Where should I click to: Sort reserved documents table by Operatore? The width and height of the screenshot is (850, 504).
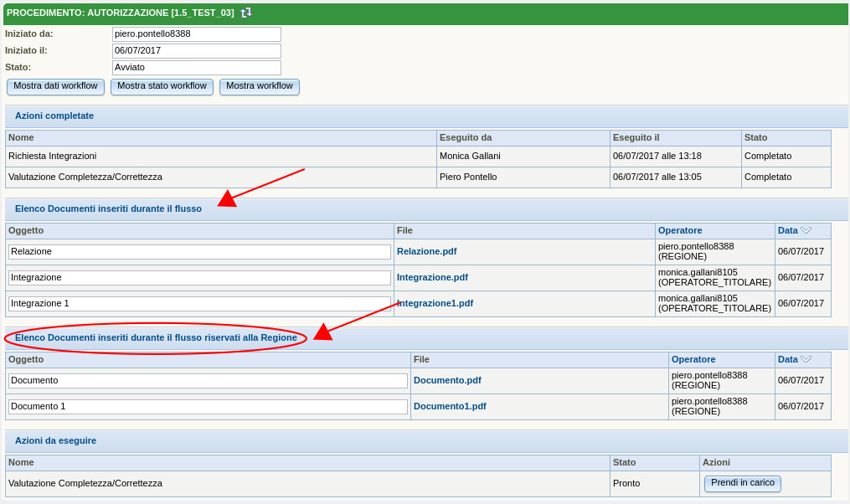[x=693, y=359]
